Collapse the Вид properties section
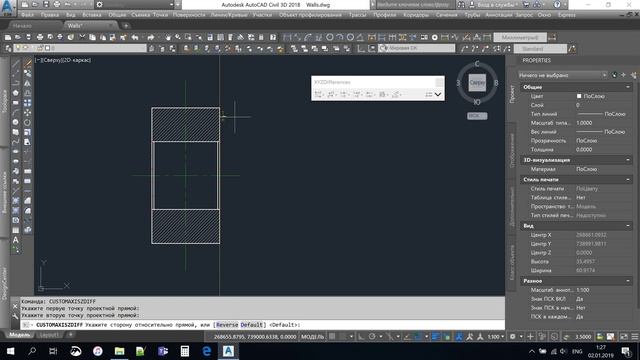This screenshot has width=640, height=360. pyautogui.click(x=628, y=226)
